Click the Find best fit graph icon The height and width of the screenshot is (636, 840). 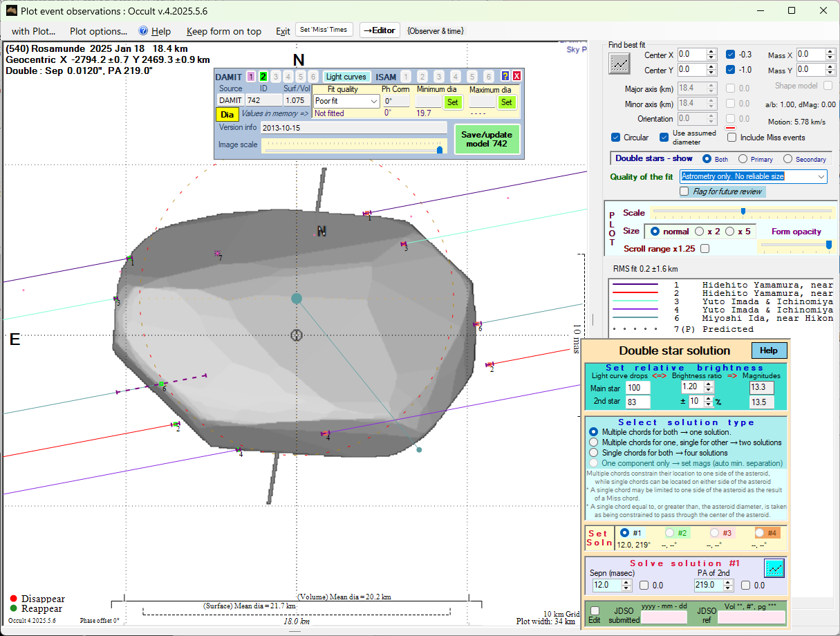pos(619,64)
